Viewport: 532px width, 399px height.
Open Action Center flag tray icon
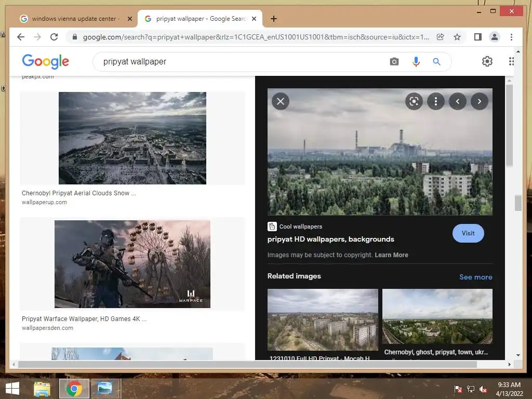point(458,389)
